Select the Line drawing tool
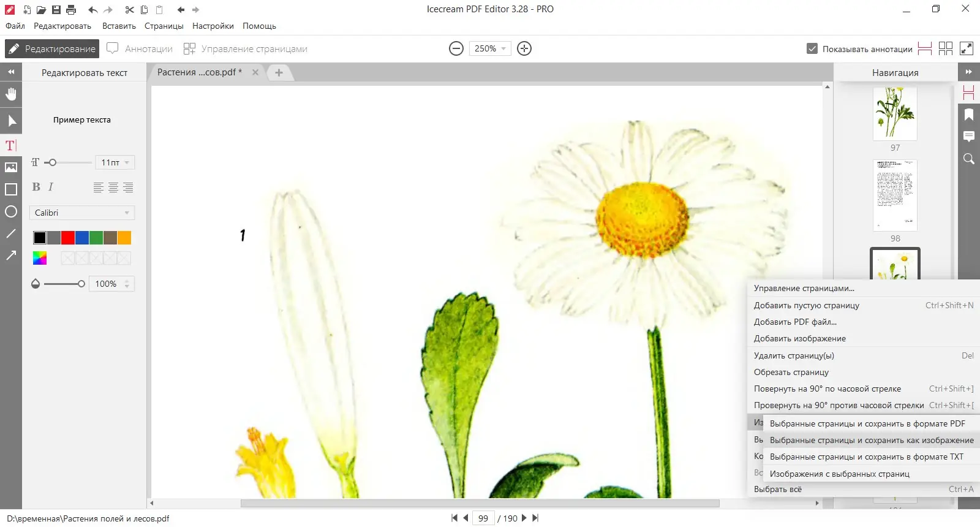 point(11,233)
